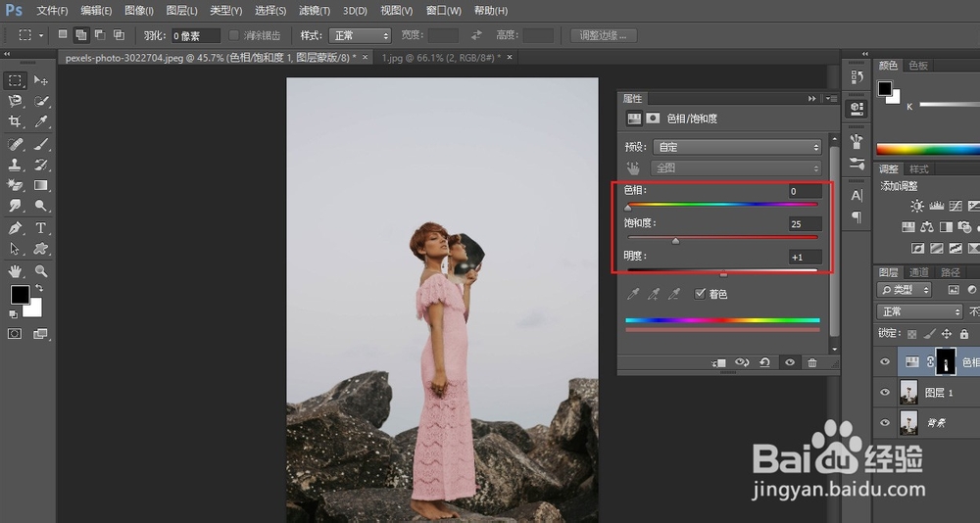This screenshot has height=523, width=980.
Task: Select the Eraser tool
Action: tap(15, 185)
